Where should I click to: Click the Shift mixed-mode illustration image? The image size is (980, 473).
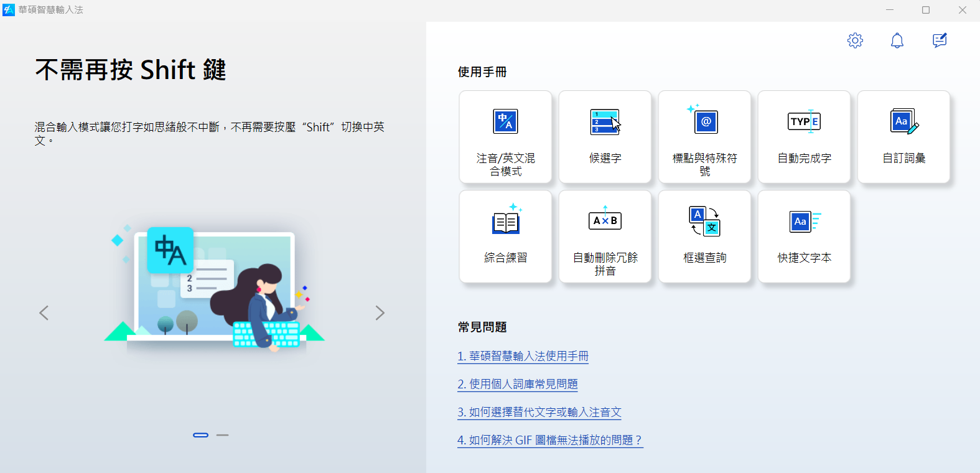point(214,288)
